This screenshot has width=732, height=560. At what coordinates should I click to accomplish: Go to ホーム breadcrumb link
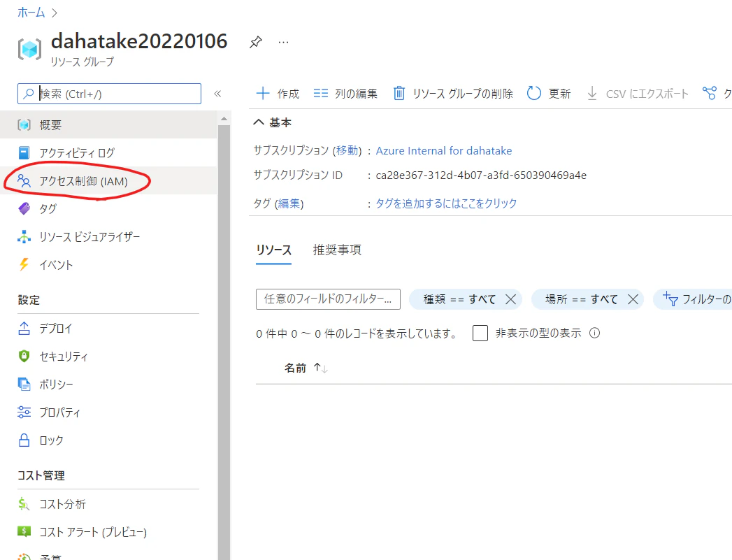pos(31,13)
